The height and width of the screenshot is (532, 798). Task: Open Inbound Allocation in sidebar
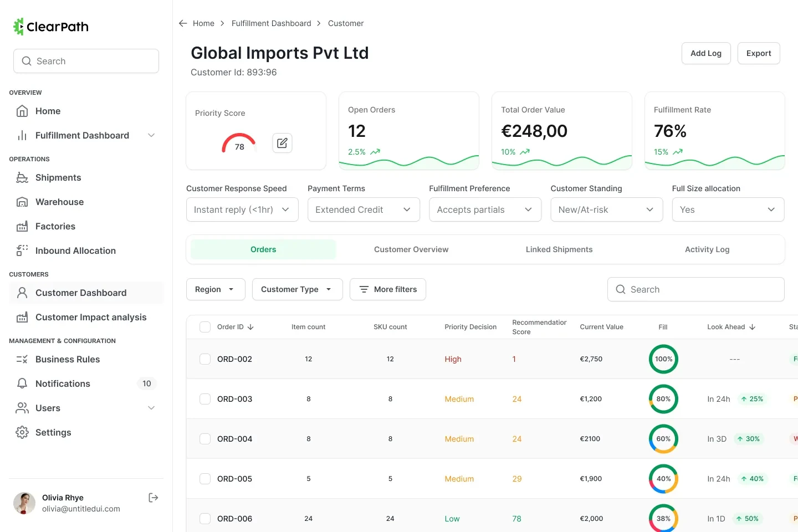[86, 250]
